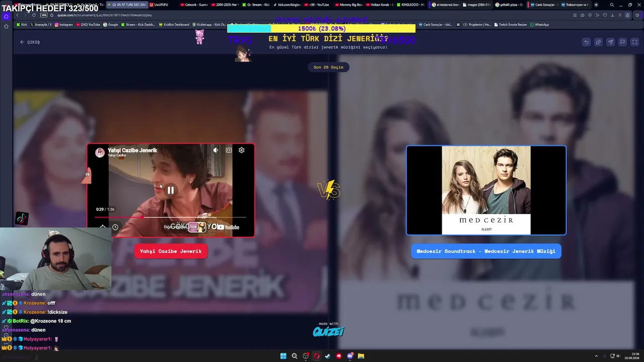The height and width of the screenshot is (362, 644).
Task: Open the Mommy Big Boss tab
Action: tap(349, 5)
